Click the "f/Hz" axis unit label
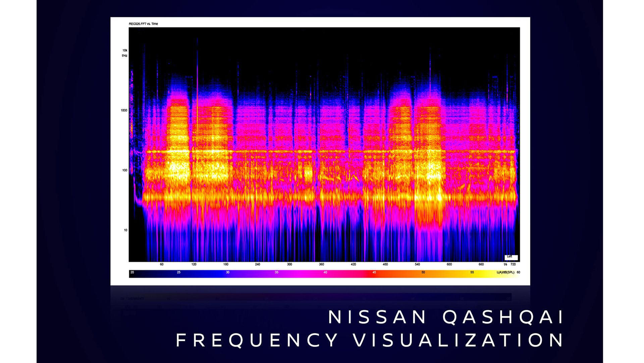This screenshot has height=363, width=644. [124, 56]
